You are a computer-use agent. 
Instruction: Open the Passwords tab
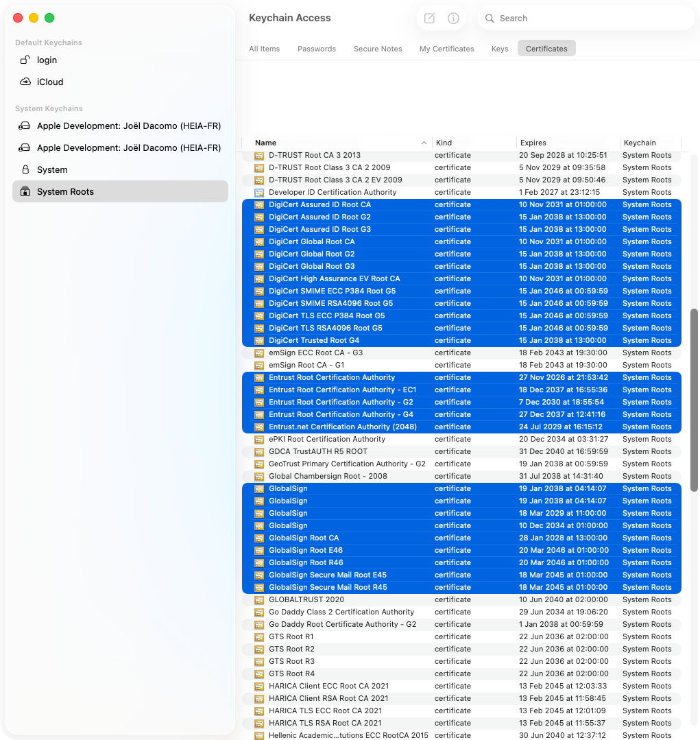317,49
